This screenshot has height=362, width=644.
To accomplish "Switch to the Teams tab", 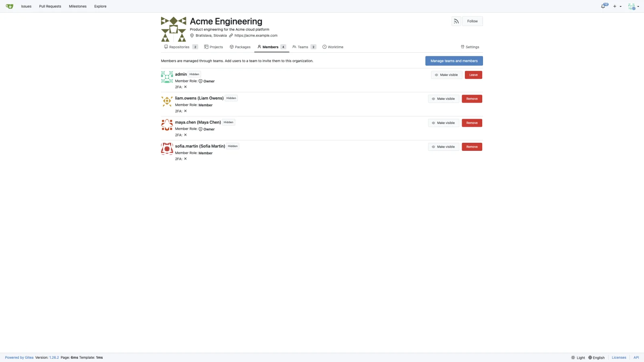I will tap(304, 47).
